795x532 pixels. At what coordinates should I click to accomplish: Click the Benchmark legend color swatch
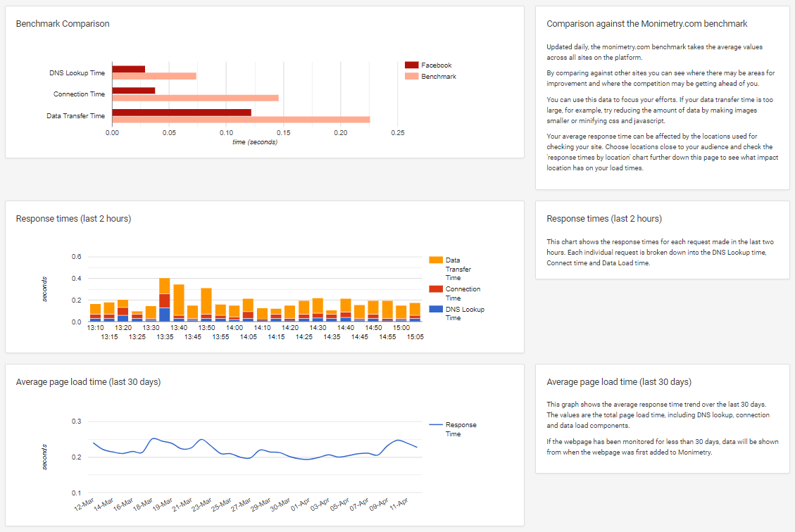(x=411, y=76)
